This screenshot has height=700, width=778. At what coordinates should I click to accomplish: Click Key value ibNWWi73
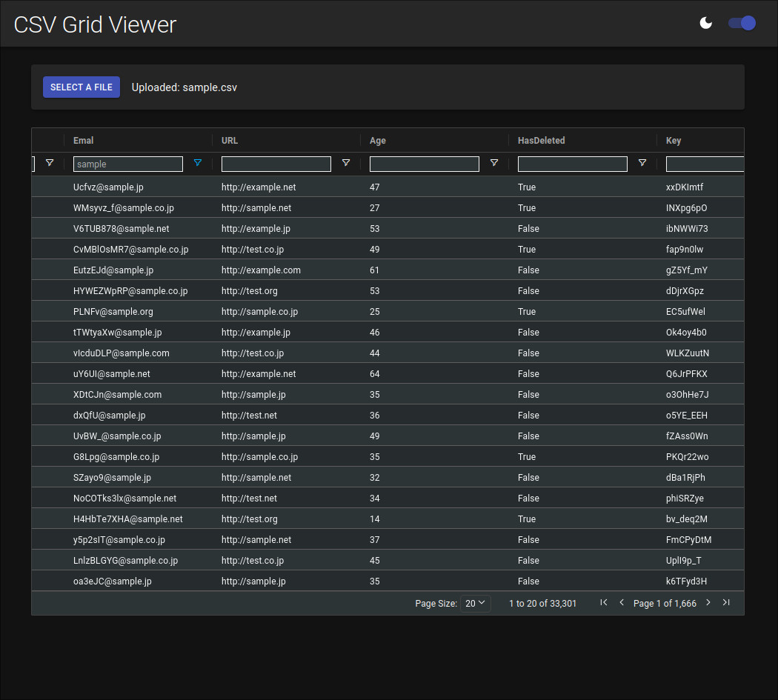click(687, 229)
